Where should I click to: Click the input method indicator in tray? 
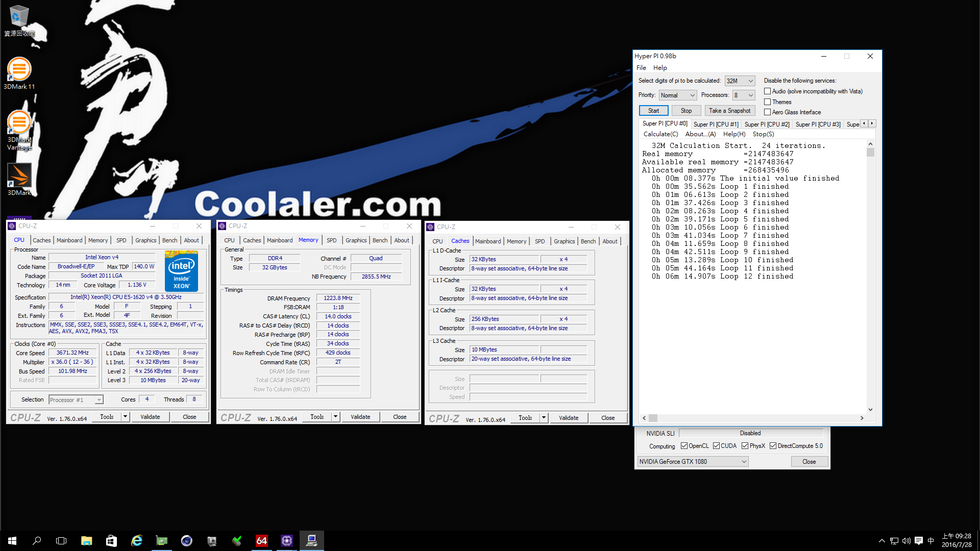931,541
